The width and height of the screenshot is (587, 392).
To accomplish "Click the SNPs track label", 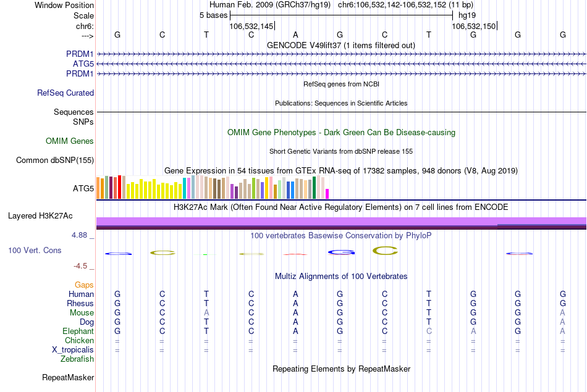I will (x=83, y=122).
